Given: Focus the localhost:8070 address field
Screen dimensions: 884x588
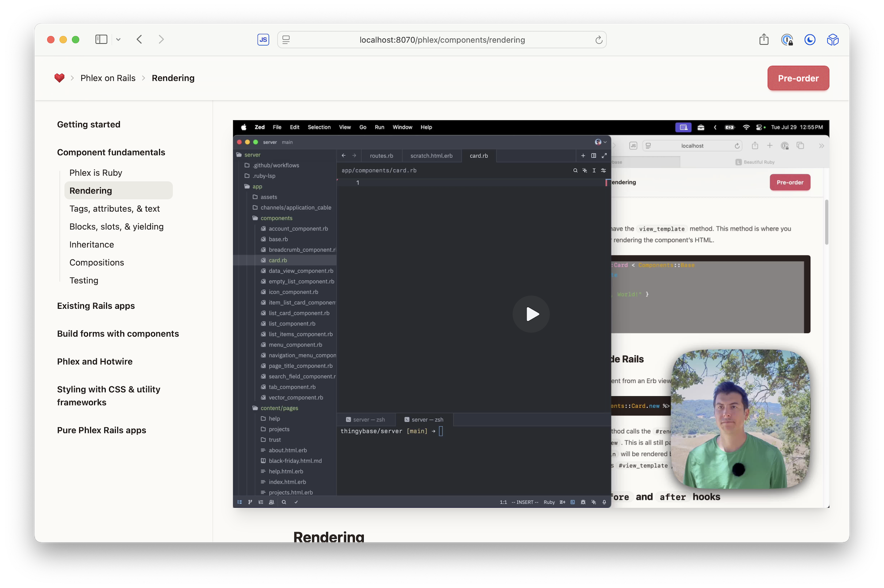Looking at the screenshot, I should pyautogui.click(x=442, y=40).
